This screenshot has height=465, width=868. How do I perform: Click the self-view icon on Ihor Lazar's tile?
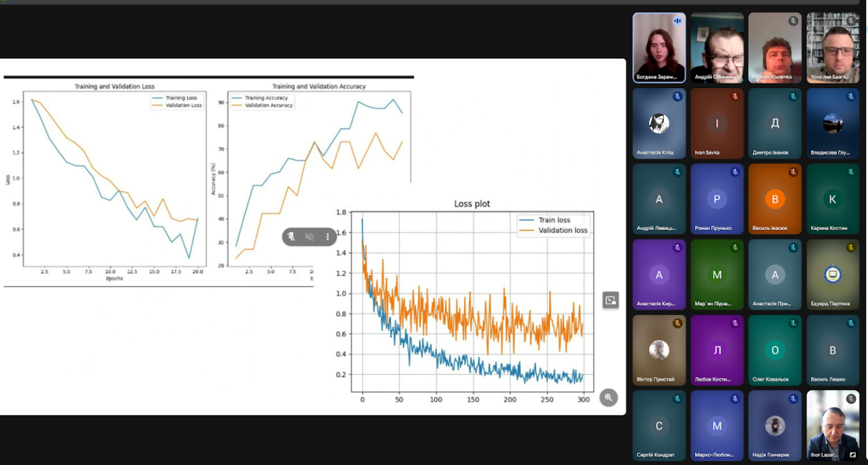(x=852, y=455)
